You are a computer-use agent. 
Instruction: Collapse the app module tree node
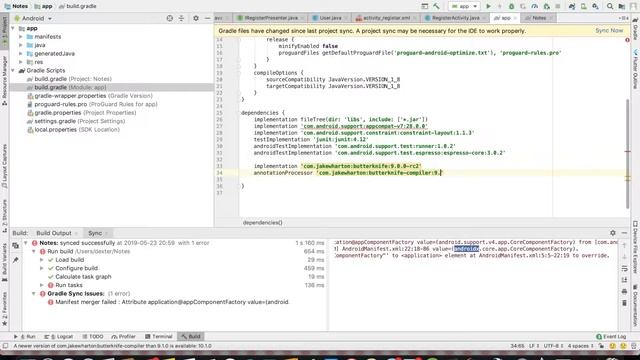tap(13, 28)
